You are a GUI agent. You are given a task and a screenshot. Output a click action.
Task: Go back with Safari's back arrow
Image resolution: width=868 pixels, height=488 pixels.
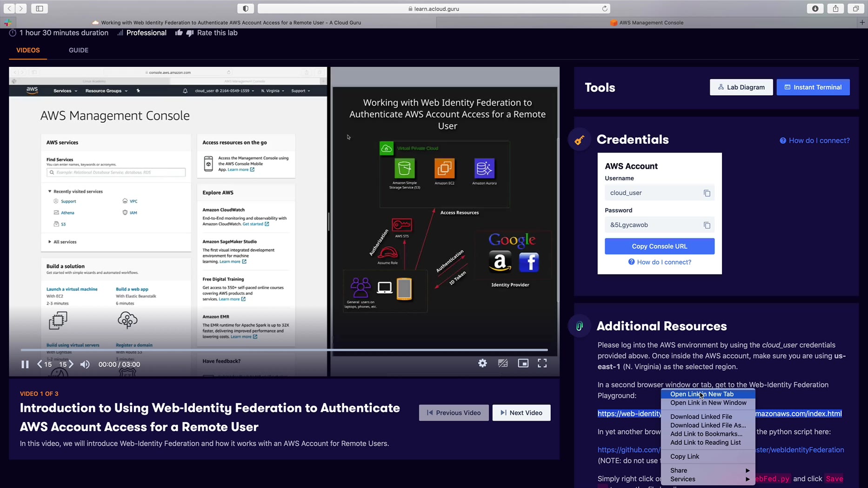coord(9,8)
